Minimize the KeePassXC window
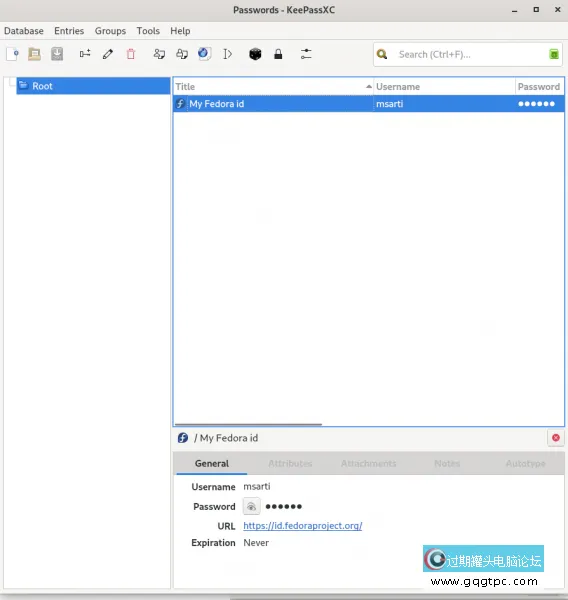568x600 pixels. coord(514,10)
